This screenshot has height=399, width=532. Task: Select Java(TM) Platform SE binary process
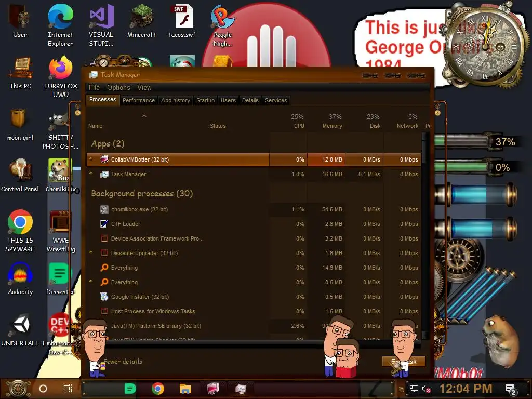click(x=253, y=326)
